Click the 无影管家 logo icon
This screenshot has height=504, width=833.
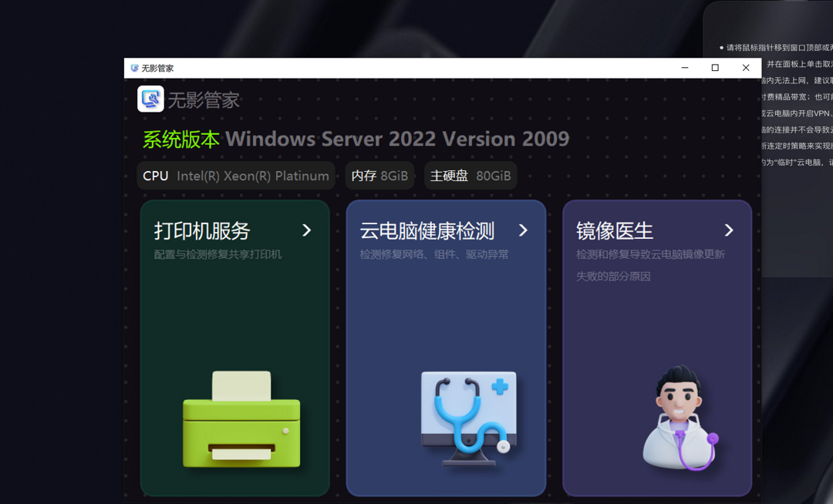[x=150, y=99]
